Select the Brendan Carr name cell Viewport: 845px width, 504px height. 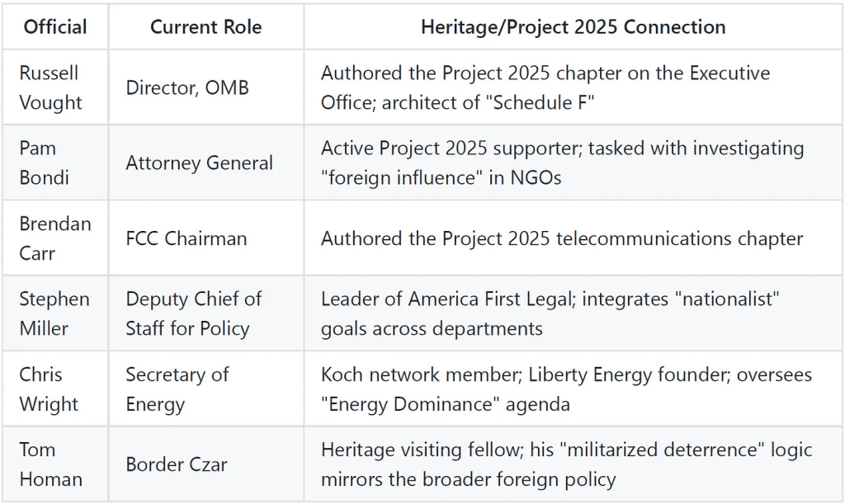(55, 238)
